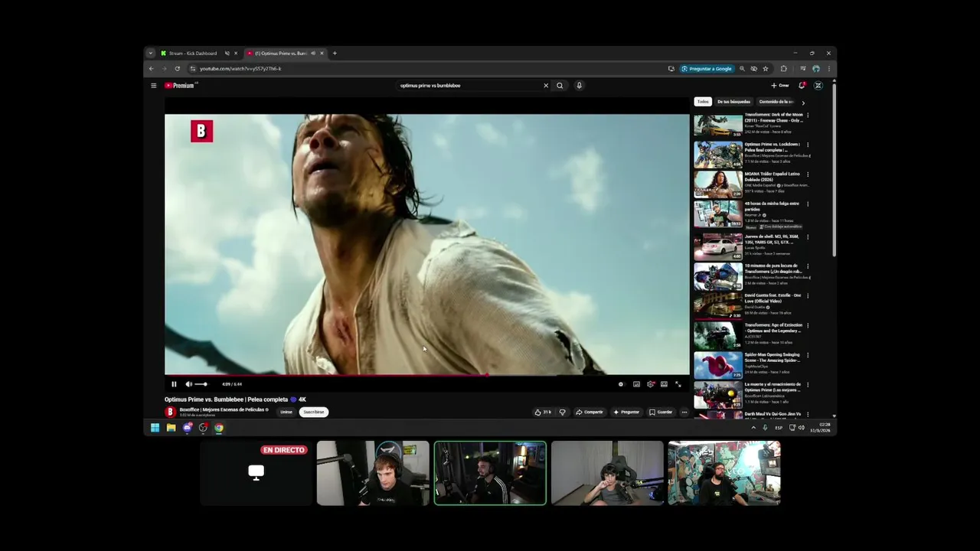Screen dimensions: 980x551
Task: Show more filter chips with right arrow
Action: (802, 102)
